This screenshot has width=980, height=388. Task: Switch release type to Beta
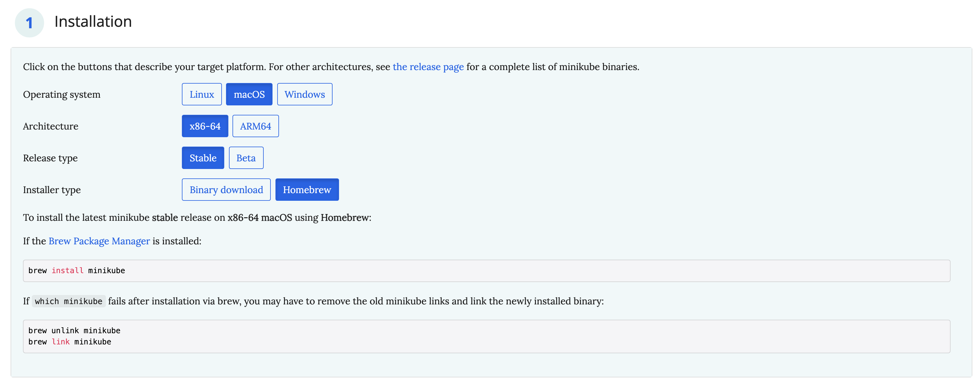tap(246, 158)
